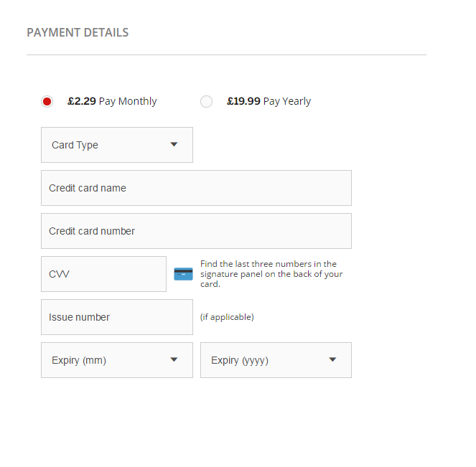476x467 pixels.
Task: Click the (if applicable) note
Action: [x=227, y=317]
